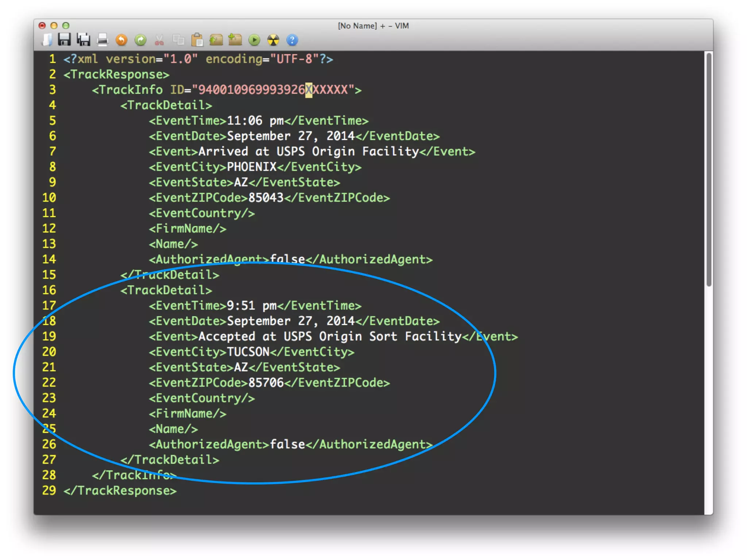Viewport: 747px width, 560px height.
Task: Click the highlighted X cursor in TrackInfo ID
Action: click(x=309, y=90)
